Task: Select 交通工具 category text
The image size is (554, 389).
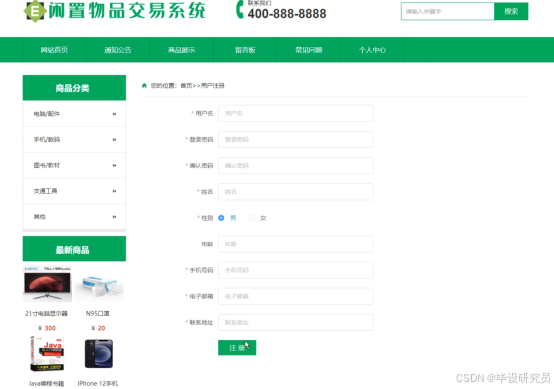Action: tap(45, 191)
